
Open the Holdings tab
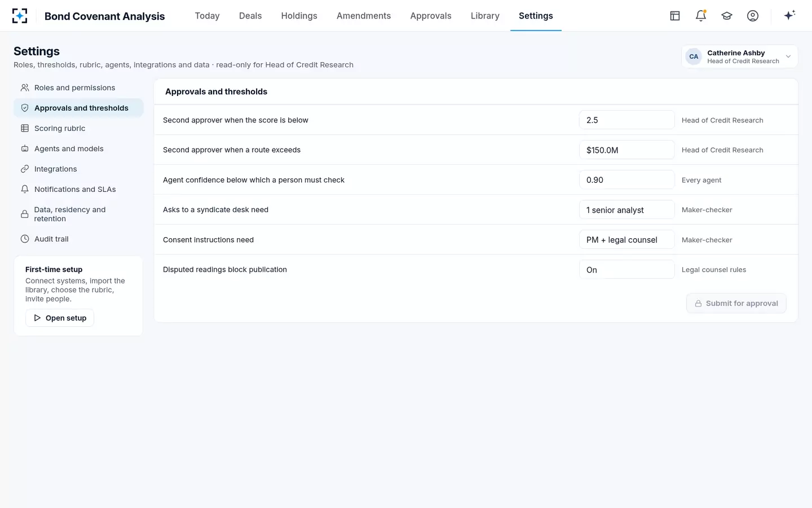click(299, 16)
